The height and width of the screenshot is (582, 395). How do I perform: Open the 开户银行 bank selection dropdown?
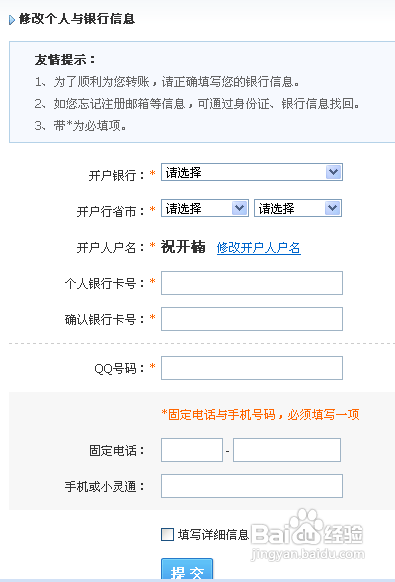click(x=252, y=172)
